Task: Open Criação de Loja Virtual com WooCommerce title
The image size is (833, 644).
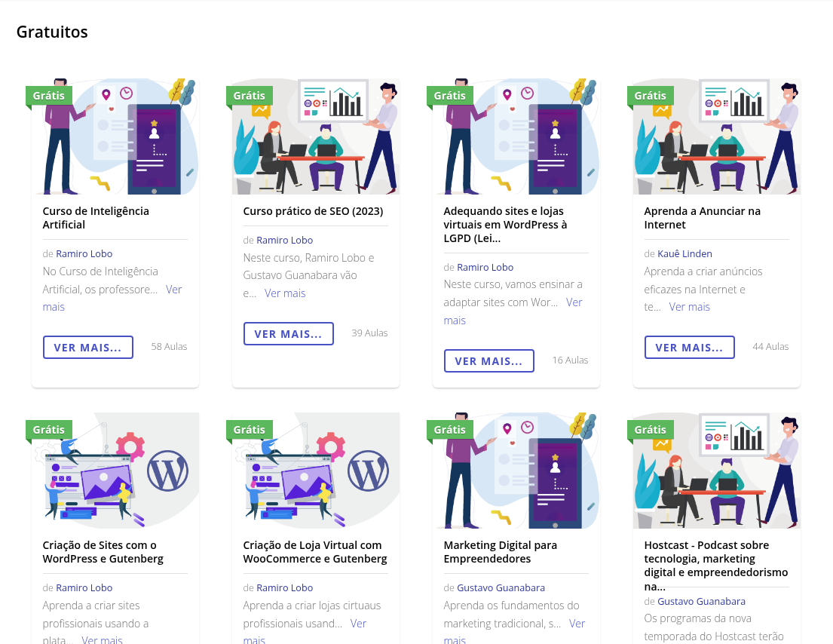Action: (315, 551)
